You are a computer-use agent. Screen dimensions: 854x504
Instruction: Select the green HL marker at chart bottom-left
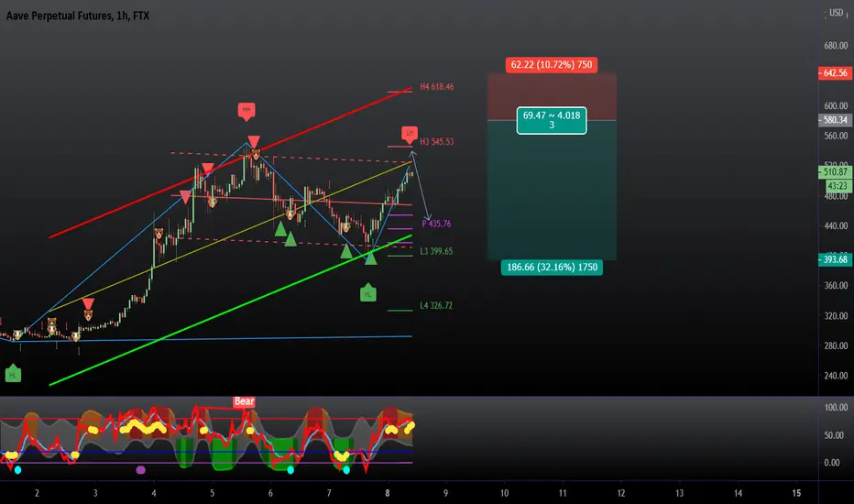(13, 373)
